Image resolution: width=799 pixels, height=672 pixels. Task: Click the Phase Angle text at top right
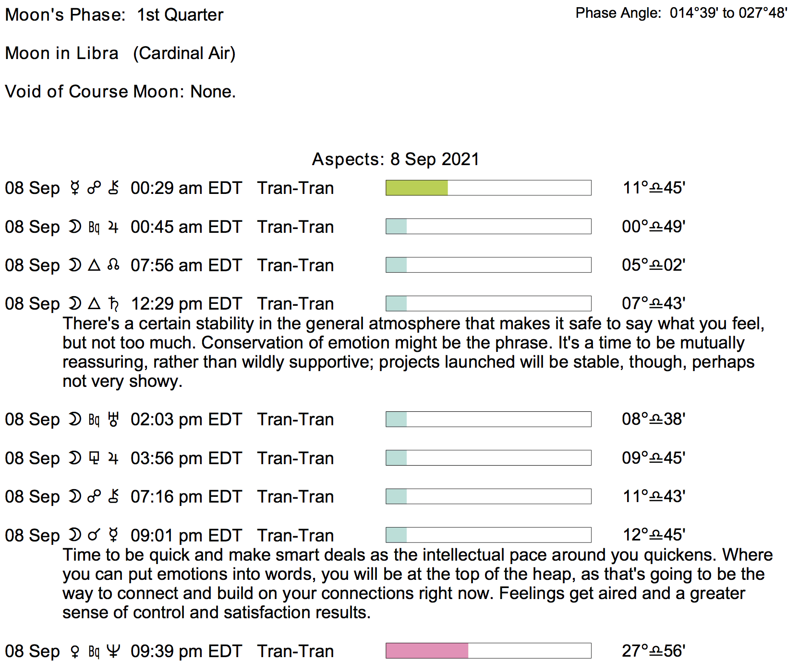(x=681, y=13)
